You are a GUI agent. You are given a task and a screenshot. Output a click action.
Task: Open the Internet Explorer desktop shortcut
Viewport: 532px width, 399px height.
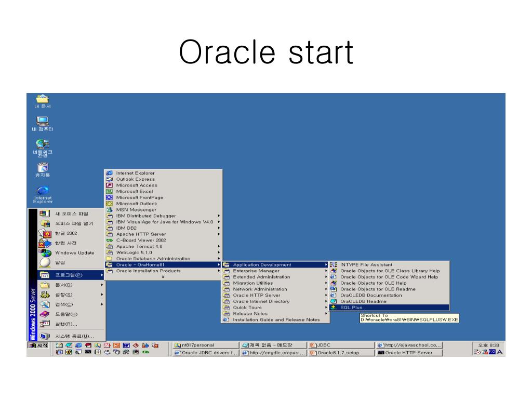43,195
